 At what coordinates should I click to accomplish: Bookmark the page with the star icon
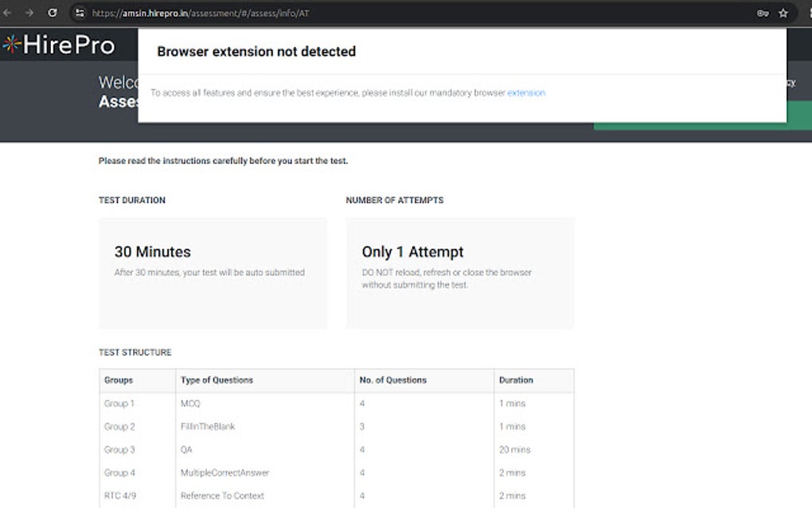[x=783, y=13]
